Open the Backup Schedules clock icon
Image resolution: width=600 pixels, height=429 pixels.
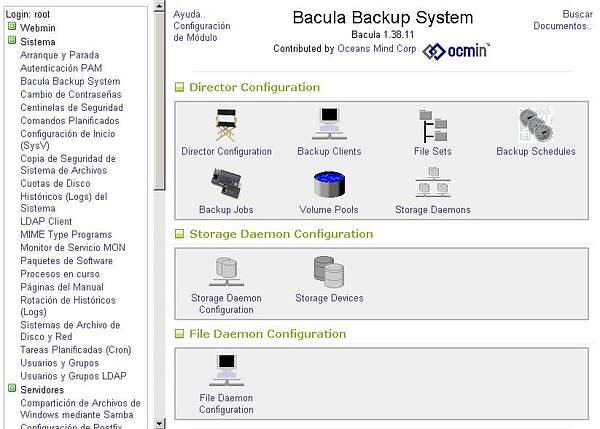tap(536, 127)
